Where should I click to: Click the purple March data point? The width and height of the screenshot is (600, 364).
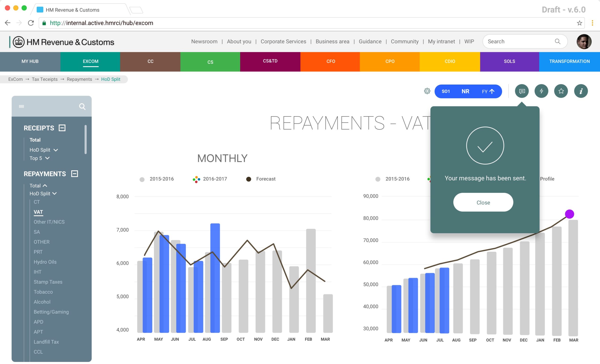coord(569,214)
